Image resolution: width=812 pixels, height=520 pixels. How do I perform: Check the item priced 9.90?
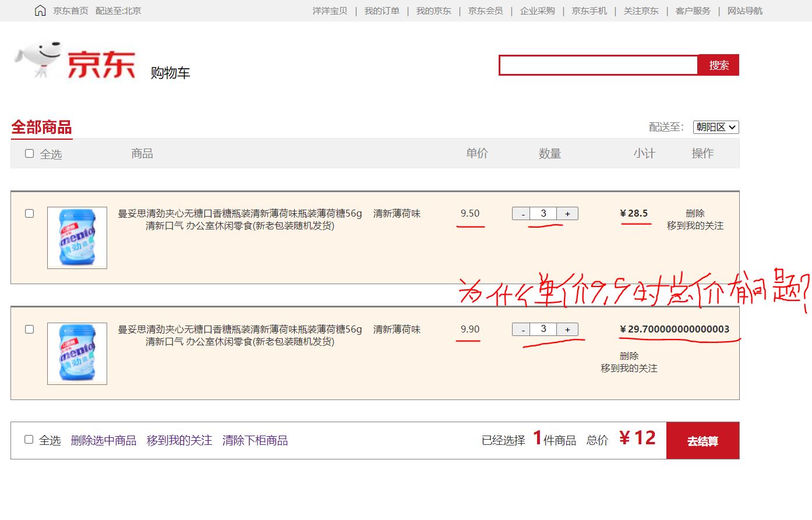point(29,330)
